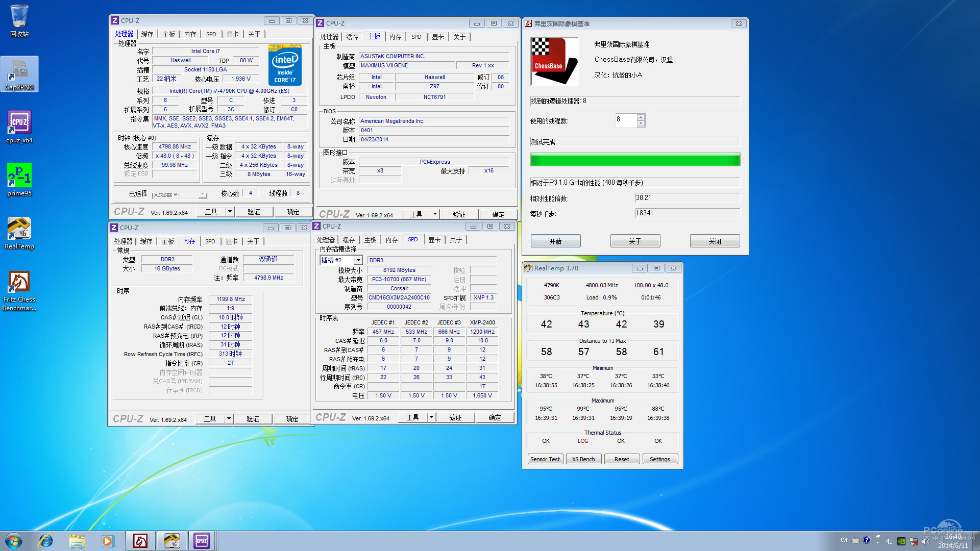Click the help question mark tray icon
The width and height of the screenshot is (980, 551).
(x=867, y=540)
